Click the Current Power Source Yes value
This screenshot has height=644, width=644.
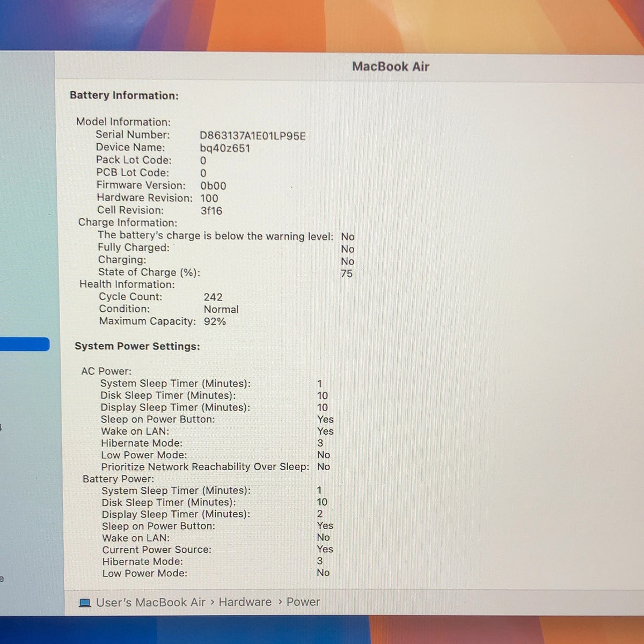[x=325, y=549]
